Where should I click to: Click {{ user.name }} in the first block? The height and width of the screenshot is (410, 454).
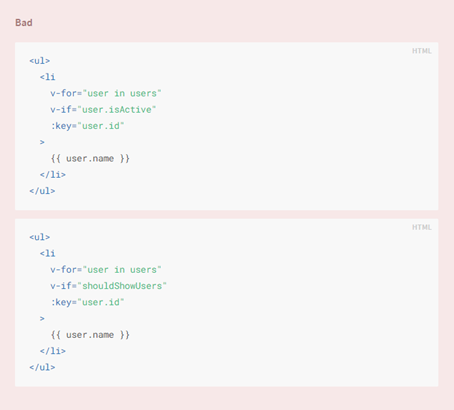tap(90, 158)
